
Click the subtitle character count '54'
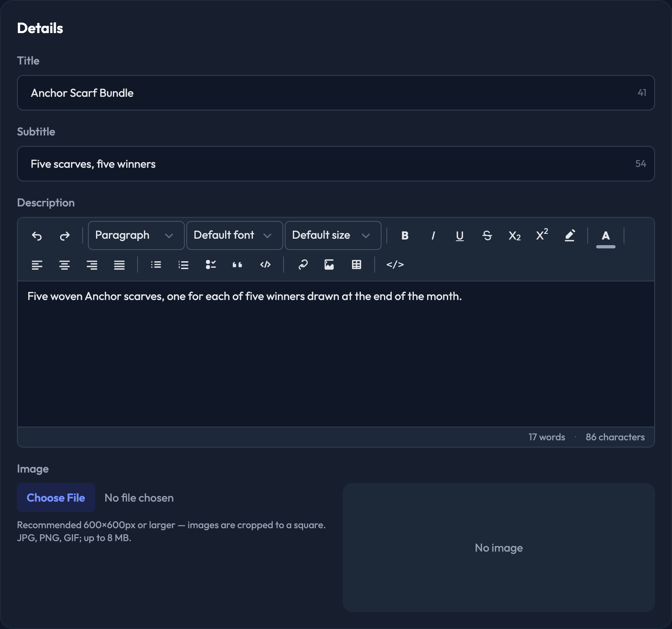tap(641, 164)
